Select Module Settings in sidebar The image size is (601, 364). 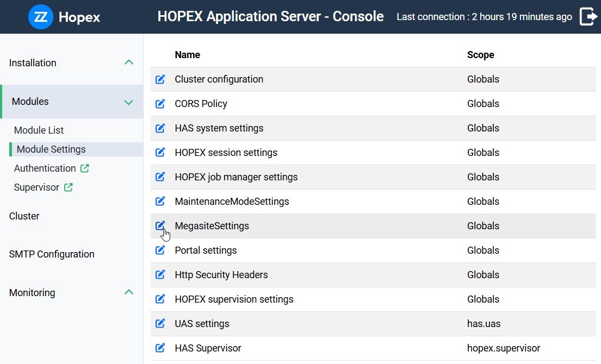(51, 149)
